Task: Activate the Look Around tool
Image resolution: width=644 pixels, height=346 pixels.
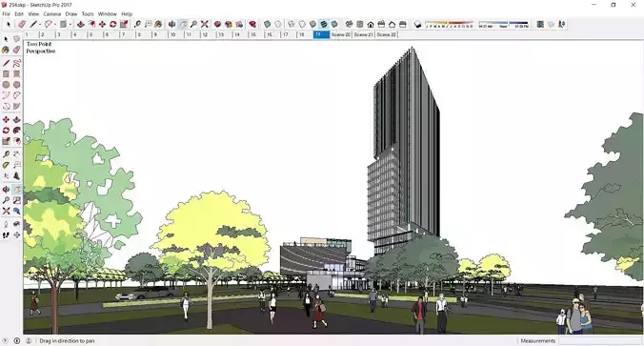Action: (16, 224)
